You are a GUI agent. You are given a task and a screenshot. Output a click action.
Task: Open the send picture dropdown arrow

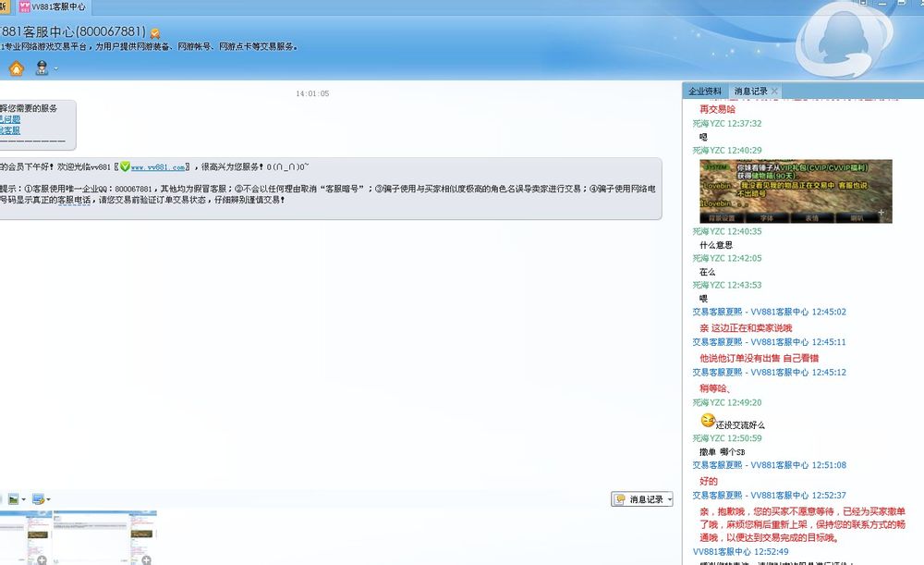[x=24, y=499]
